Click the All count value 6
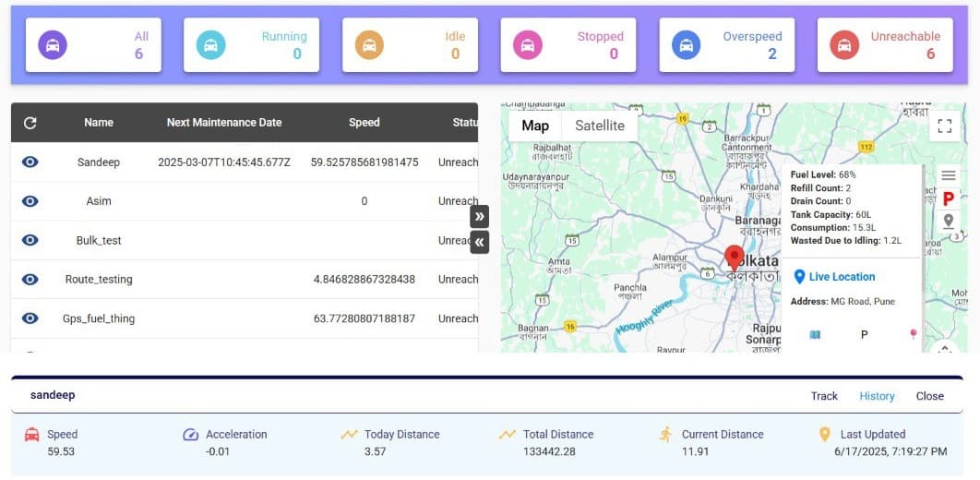Viewport: 980px width, 480px height. tap(138, 54)
